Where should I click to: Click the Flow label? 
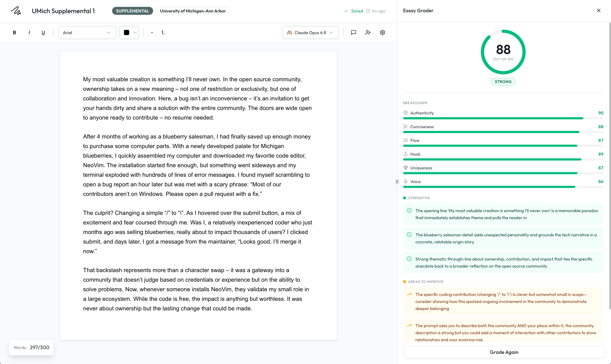(x=415, y=140)
